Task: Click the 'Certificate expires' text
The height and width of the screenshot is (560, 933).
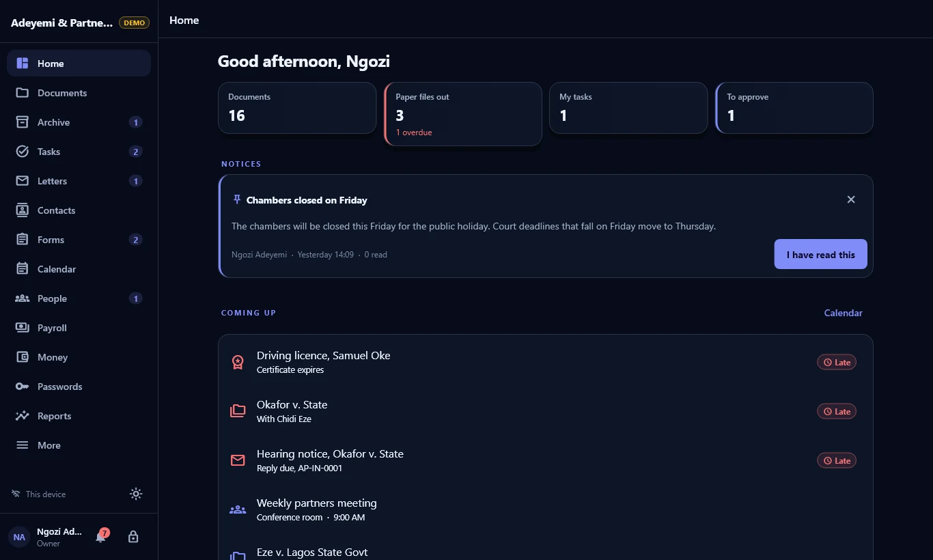Action: pos(290,370)
